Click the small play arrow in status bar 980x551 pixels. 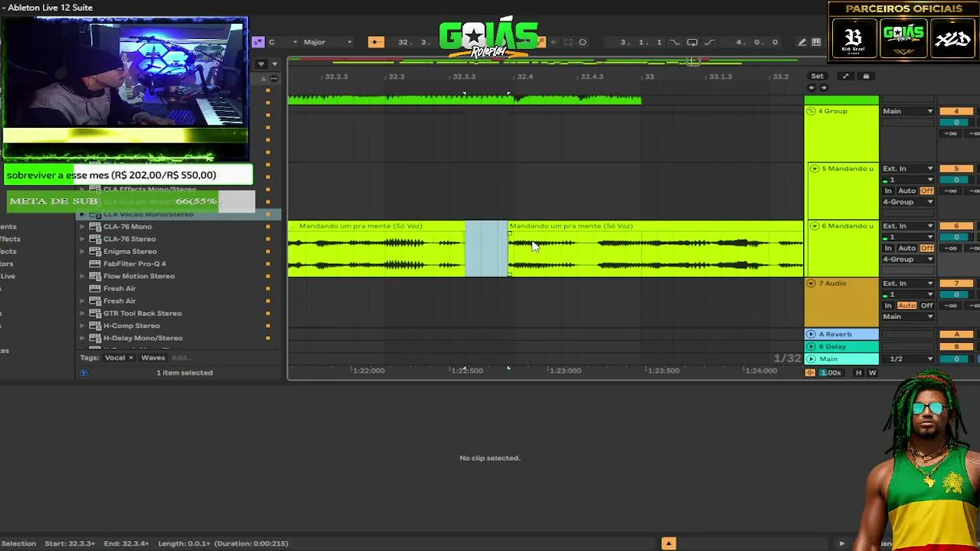click(841, 543)
